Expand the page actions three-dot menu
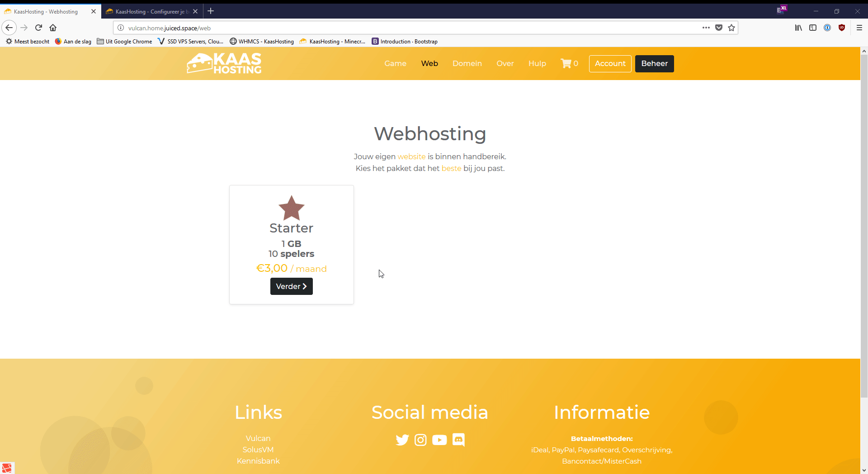The height and width of the screenshot is (474, 868). pyautogui.click(x=706, y=28)
